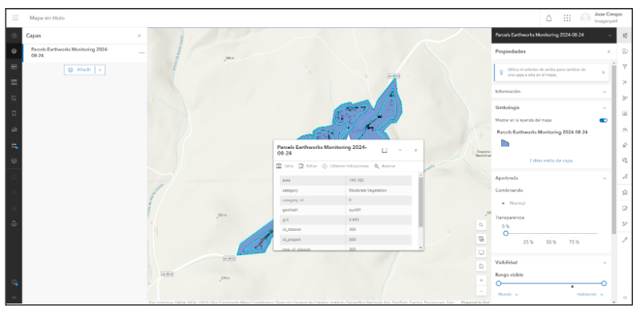Image resolution: width=644 pixels, height=318 pixels.
Task: Click the Añadir button in Capas
Action: pos(80,70)
